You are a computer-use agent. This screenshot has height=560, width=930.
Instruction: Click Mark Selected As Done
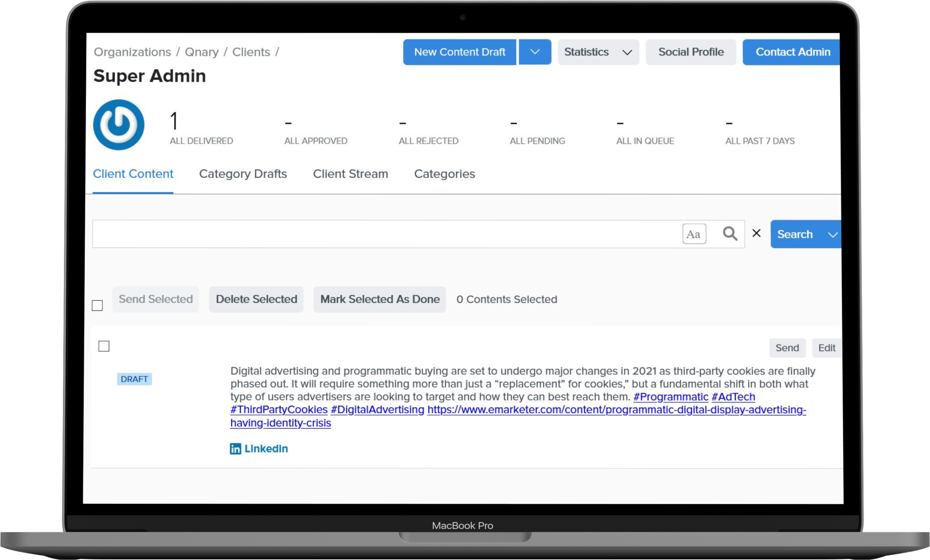pyautogui.click(x=379, y=299)
